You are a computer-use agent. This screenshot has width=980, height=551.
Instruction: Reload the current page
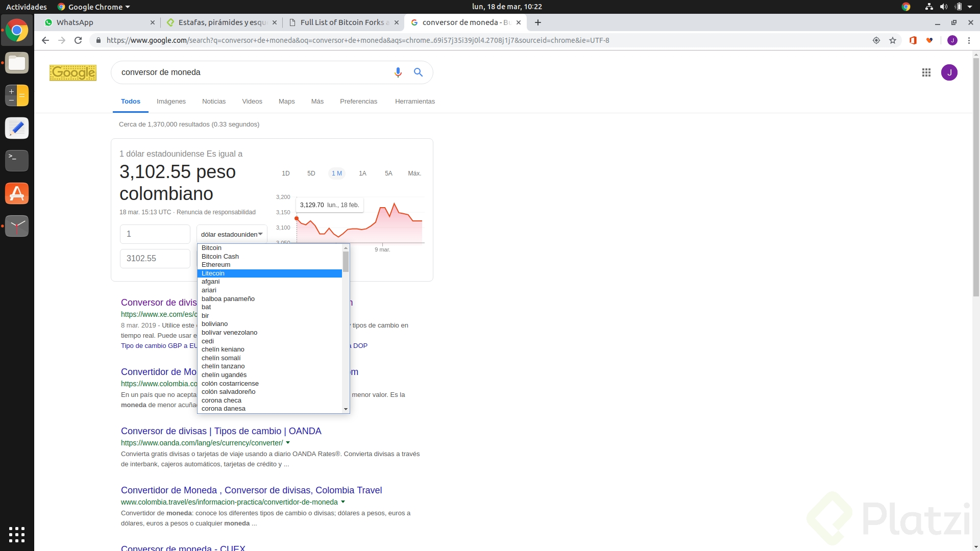coord(78,40)
